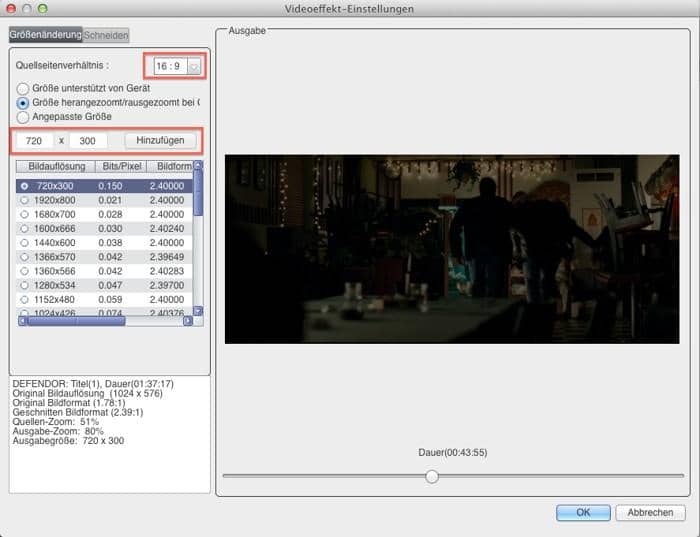Select the 1440x600 resolution radio
700x537 pixels.
[x=25, y=243]
